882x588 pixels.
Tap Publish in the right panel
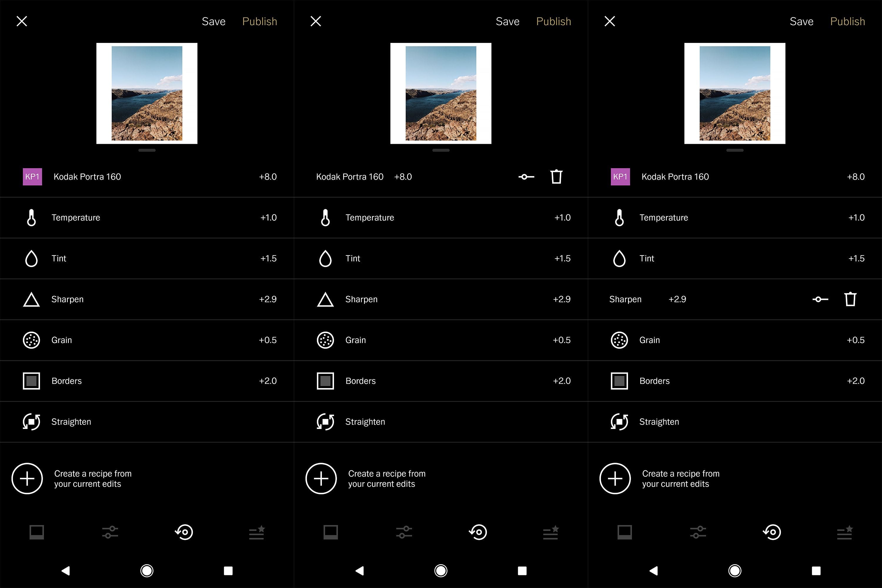click(x=848, y=21)
